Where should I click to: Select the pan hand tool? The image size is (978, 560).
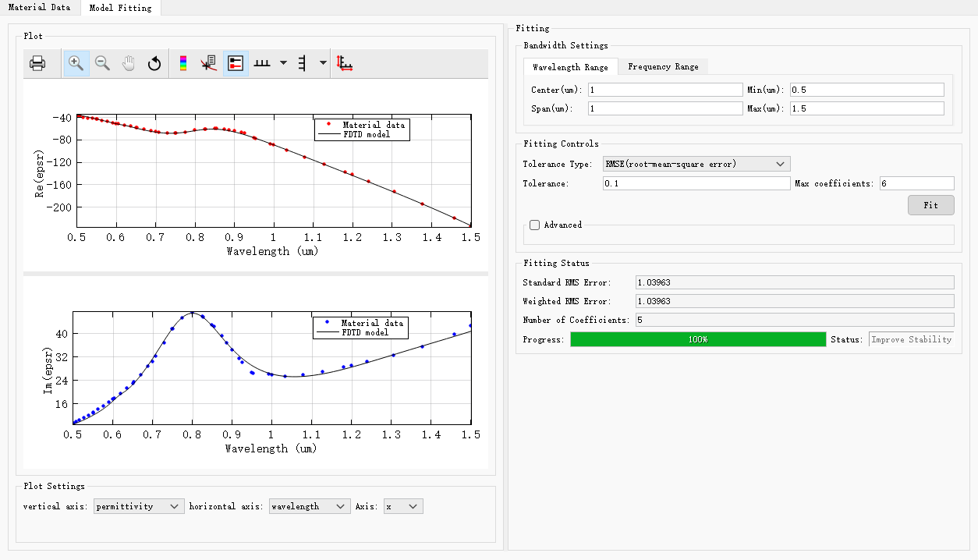pos(129,64)
